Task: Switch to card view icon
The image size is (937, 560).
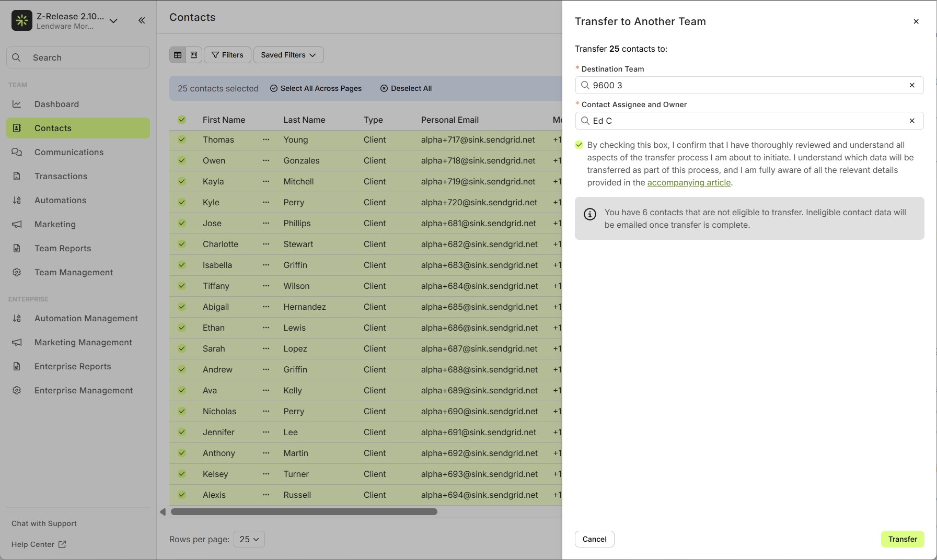Action: 194,55
